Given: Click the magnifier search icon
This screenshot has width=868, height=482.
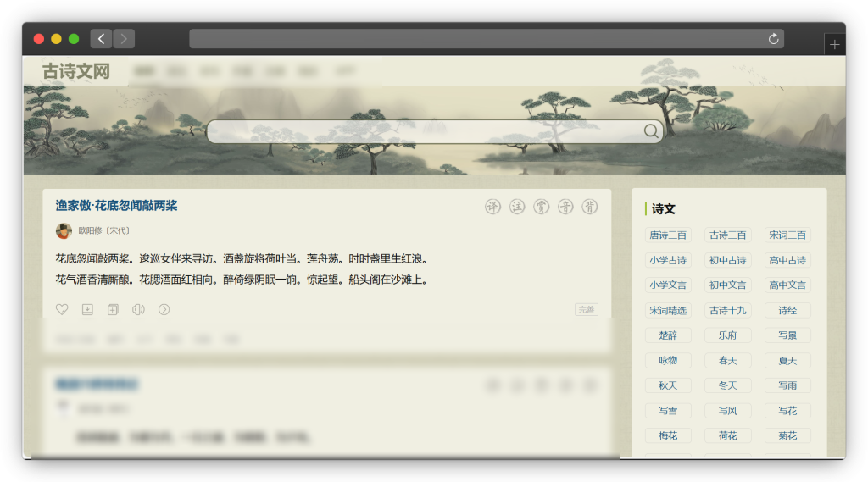Looking at the screenshot, I should 651,131.
